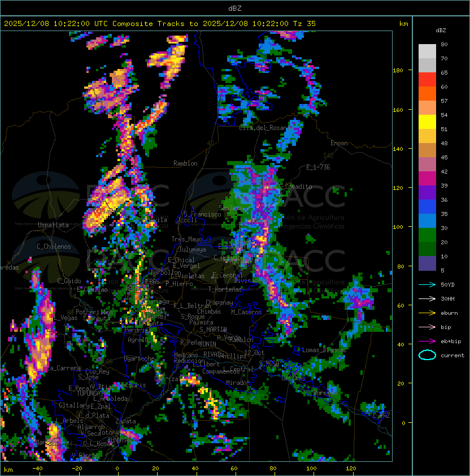Select the red 60-65 dBZ color band
This screenshot has height=476, width=470.
point(427,80)
